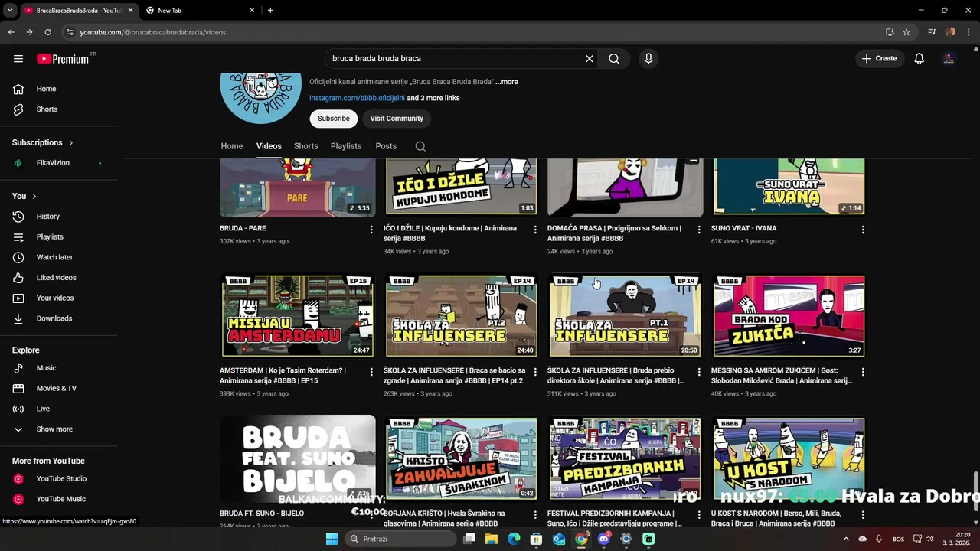Expand the Subscriptions section

coord(43,142)
